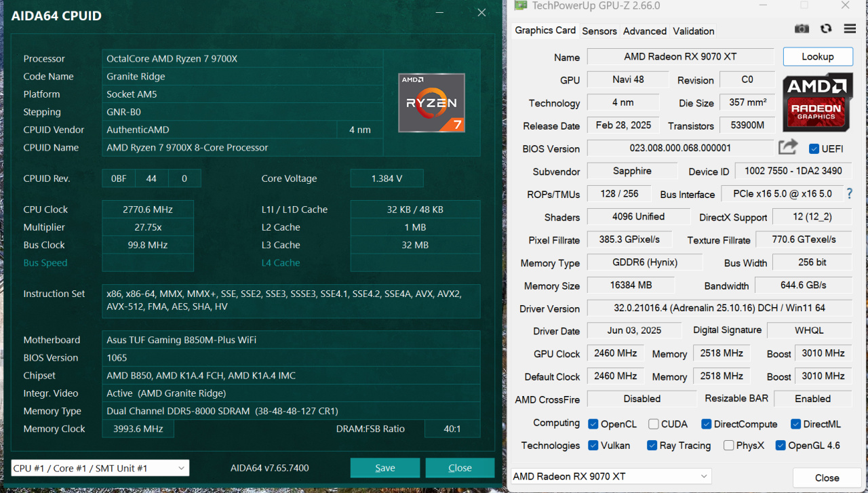Toggle the DirectCompute checkbox

(707, 424)
